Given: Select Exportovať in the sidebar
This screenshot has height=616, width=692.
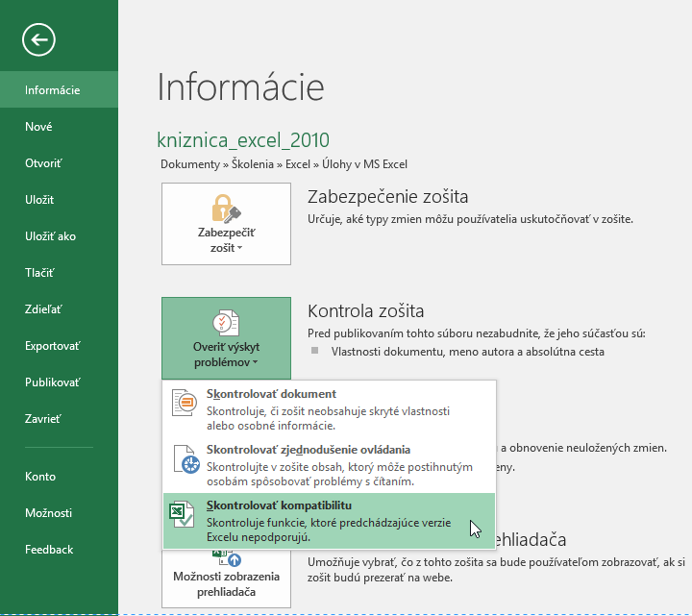Looking at the screenshot, I should coord(60,346).
